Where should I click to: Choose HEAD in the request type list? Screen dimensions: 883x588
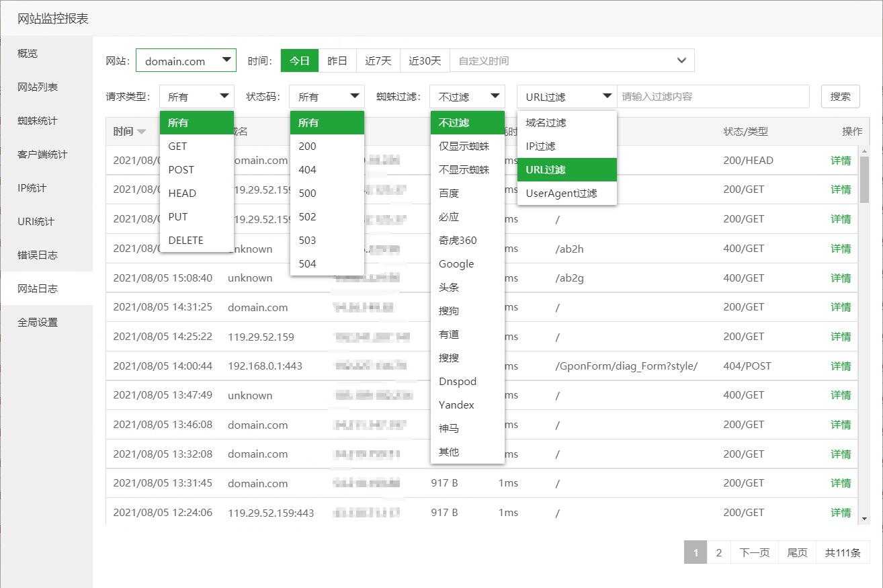(197, 194)
